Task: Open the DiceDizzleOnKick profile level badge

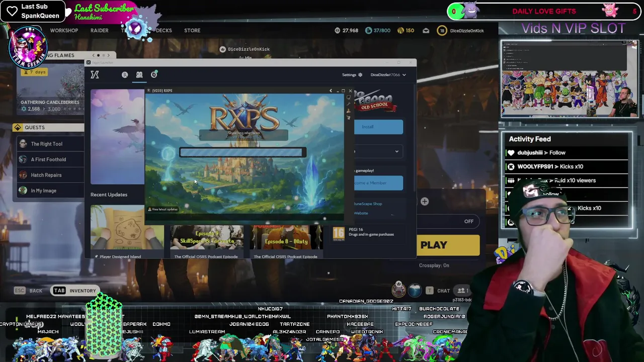Action: [x=442, y=31]
